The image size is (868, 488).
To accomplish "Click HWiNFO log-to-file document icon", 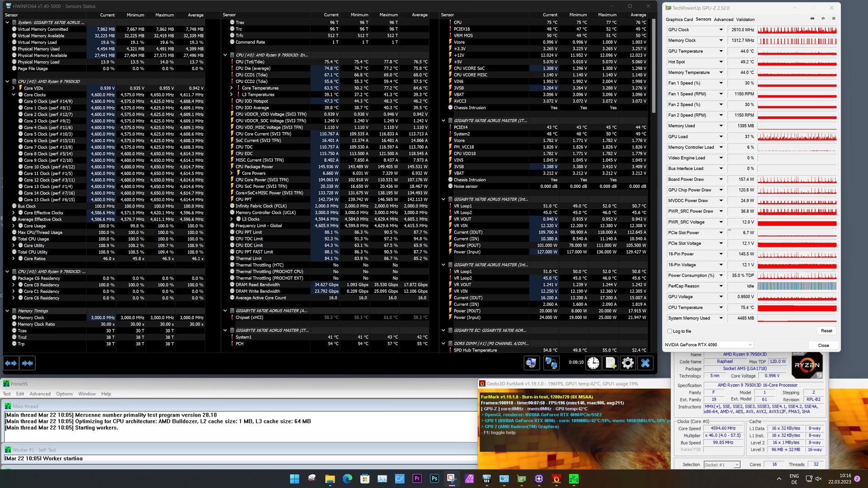I will [x=611, y=363].
